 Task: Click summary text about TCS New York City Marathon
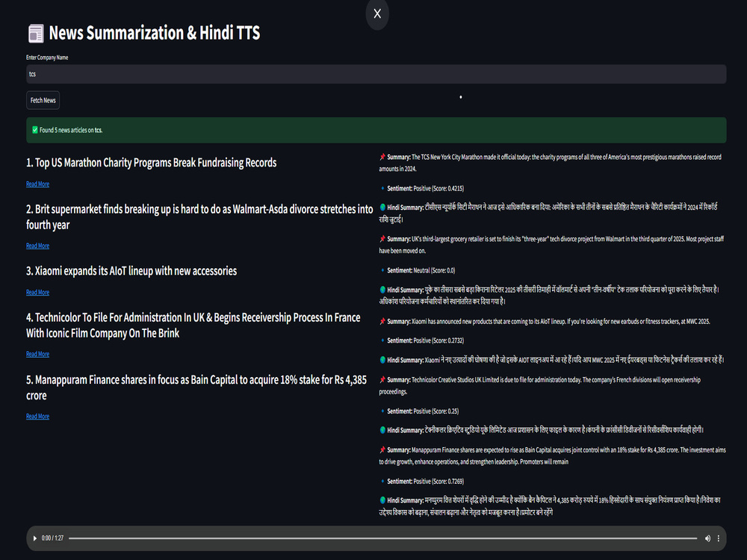(x=551, y=163)
